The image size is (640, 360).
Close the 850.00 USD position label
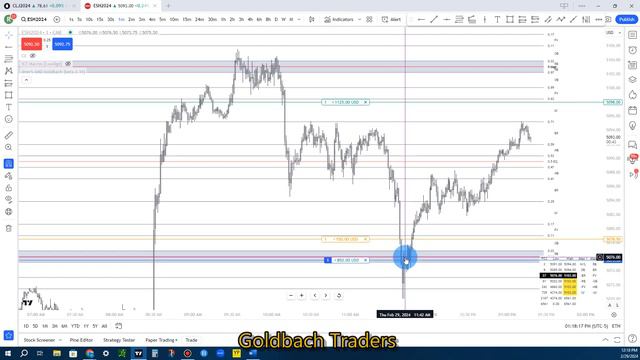366,260
